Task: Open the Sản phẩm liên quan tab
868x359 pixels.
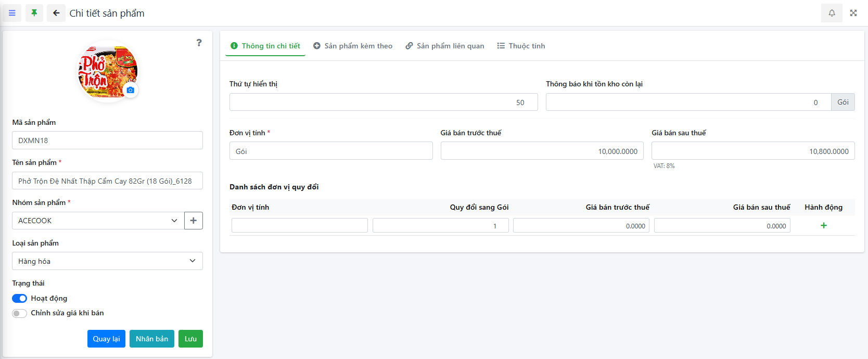Action: pos(445,46)
